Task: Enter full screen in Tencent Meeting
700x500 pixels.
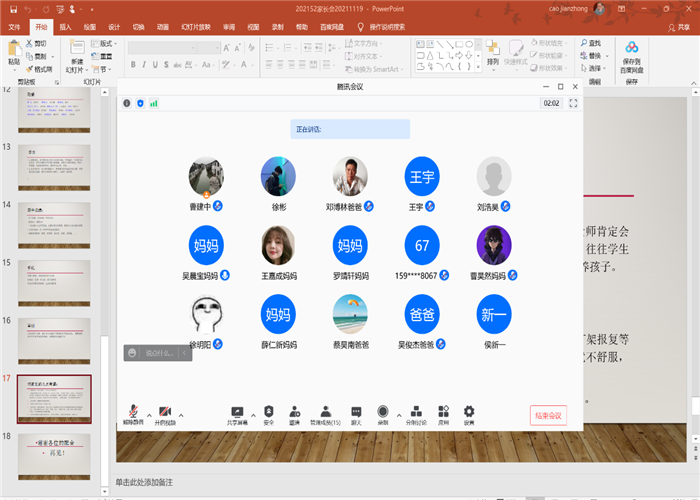Action: pos(573,103)
